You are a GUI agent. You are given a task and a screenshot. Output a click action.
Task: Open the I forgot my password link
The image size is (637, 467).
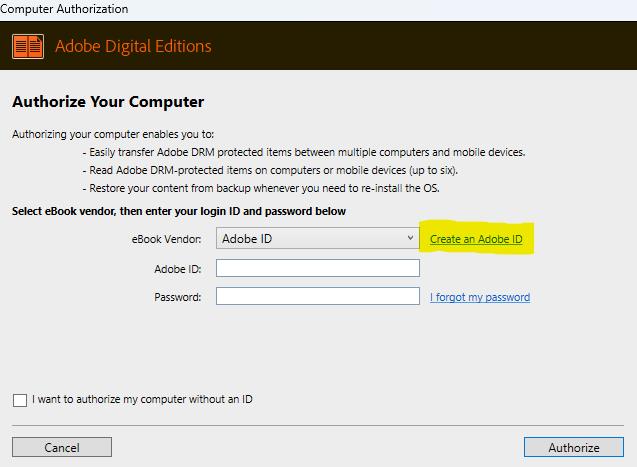(x=480, y=297)
